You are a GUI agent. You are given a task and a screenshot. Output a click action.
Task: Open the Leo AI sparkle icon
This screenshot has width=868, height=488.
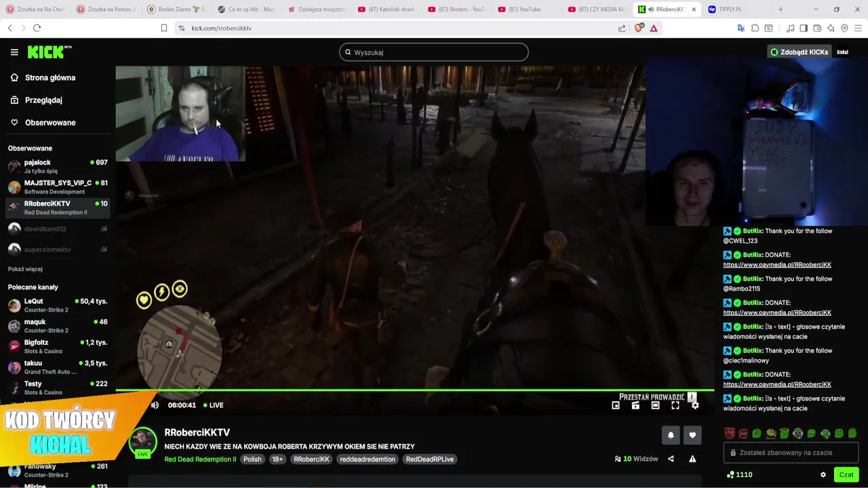[831, 28]
